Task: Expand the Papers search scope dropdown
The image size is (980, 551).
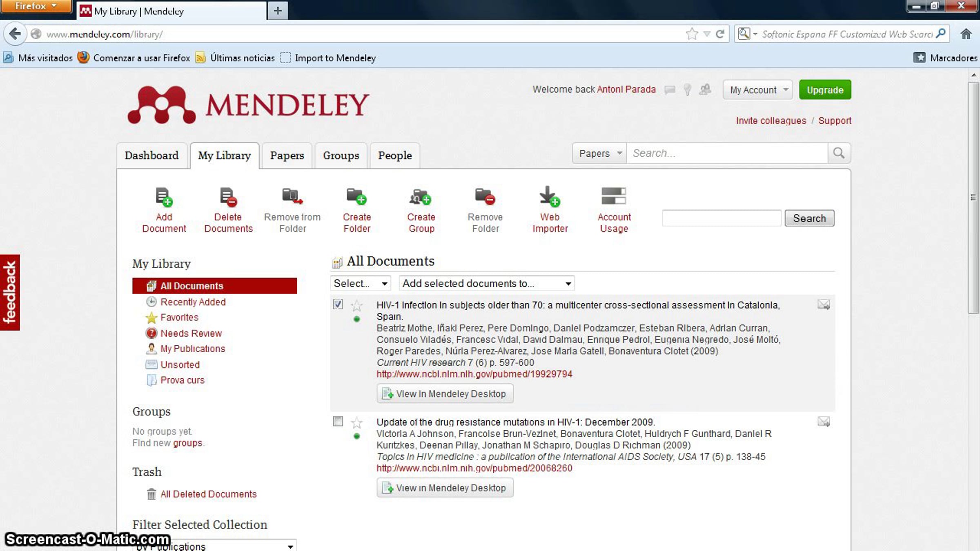Action: (599, 153)
